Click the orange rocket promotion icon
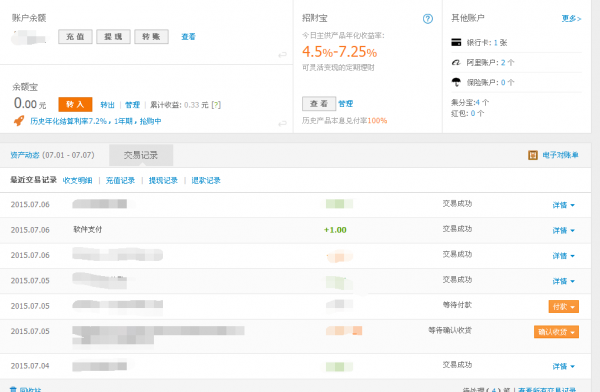Viewport: 600px width, 392px height. coord(19,121)
